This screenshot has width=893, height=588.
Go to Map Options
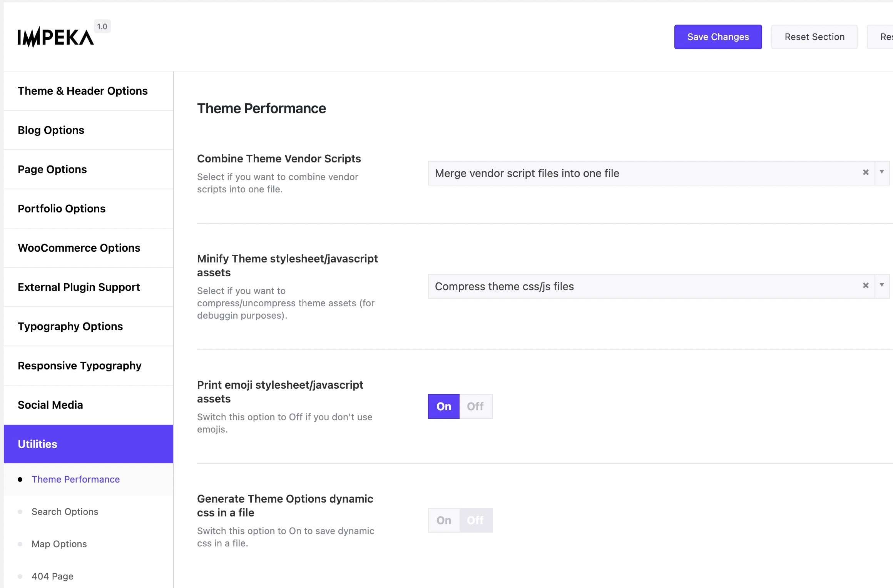pyautogui.click(x=59, y=544)
